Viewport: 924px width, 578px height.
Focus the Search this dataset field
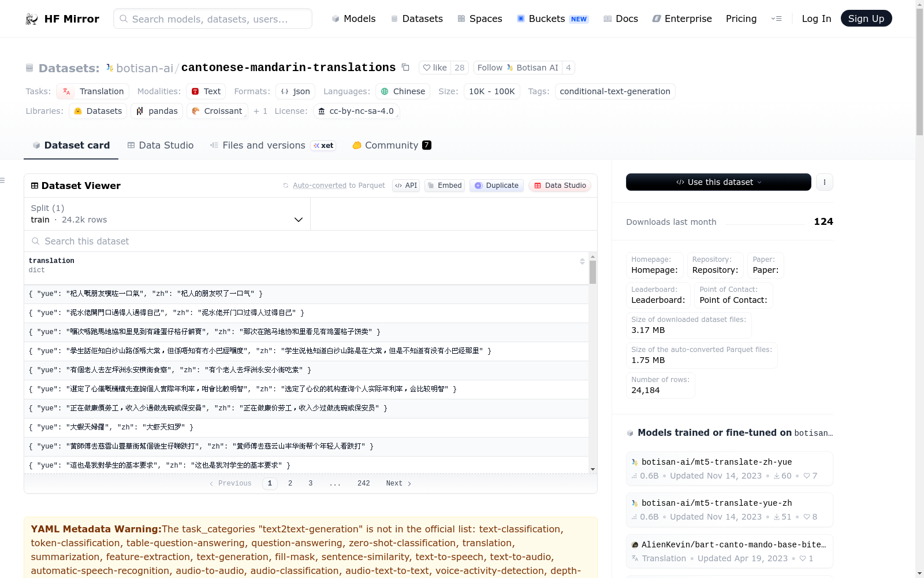click(x=311, y=241)
